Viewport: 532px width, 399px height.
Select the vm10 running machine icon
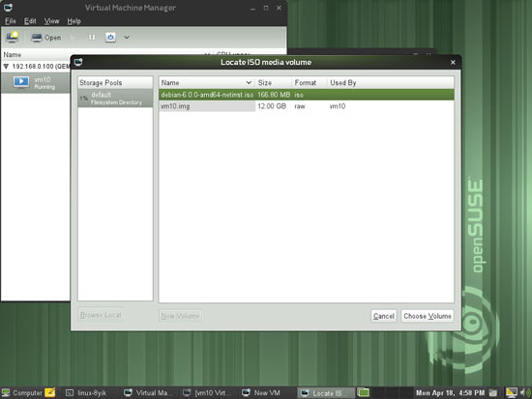coord(21,82)
